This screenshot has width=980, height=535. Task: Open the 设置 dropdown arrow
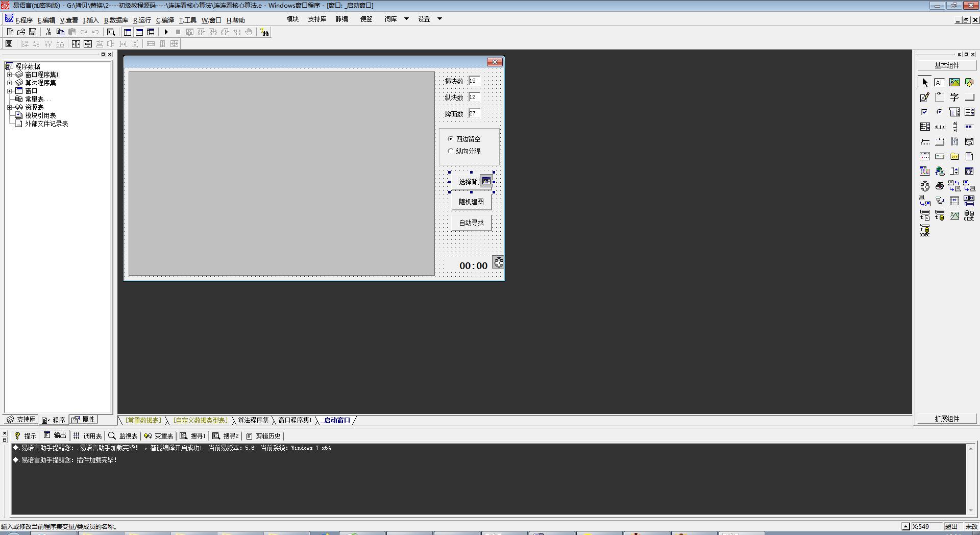(x=439, y=19)
